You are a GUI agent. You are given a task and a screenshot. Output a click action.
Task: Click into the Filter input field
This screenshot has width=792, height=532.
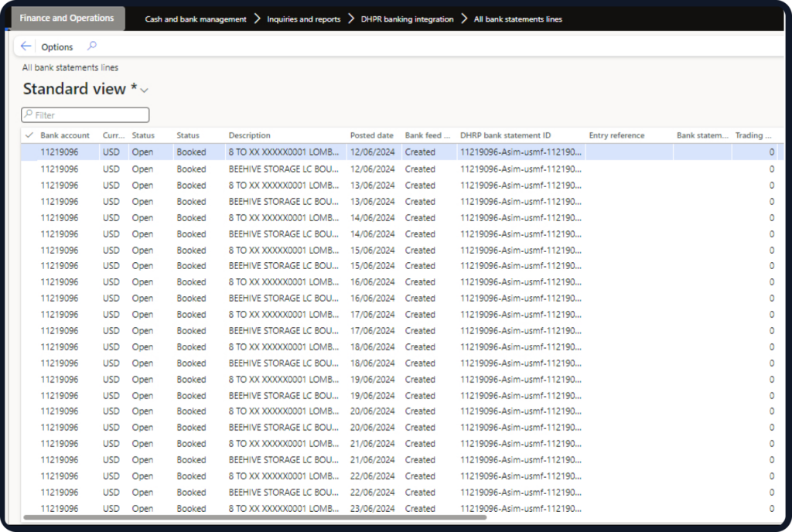point(85,115)
